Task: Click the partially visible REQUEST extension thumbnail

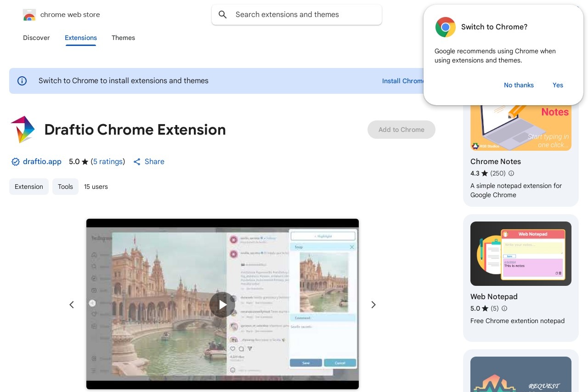Action: [x=521, y=374]
